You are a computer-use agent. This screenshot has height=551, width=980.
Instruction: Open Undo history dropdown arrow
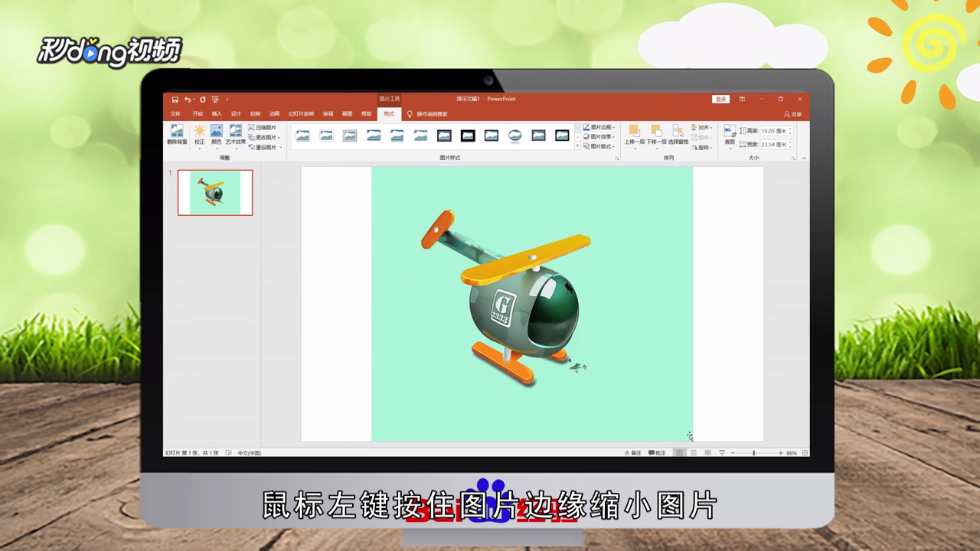tap(194, 99)
